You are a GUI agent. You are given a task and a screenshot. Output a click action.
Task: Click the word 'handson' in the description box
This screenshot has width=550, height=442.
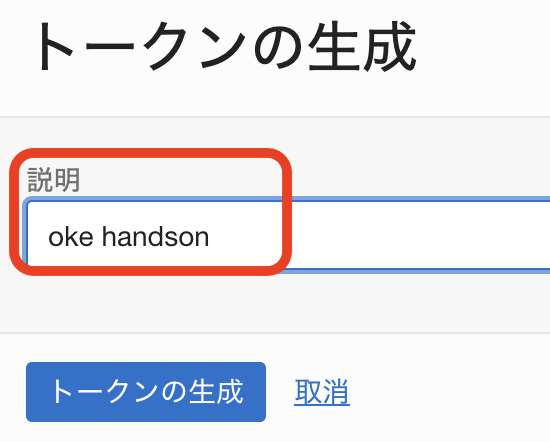tap(155, 237)
